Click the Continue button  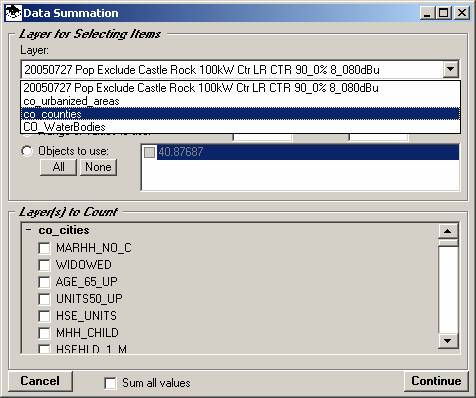(x=436, y=381)
